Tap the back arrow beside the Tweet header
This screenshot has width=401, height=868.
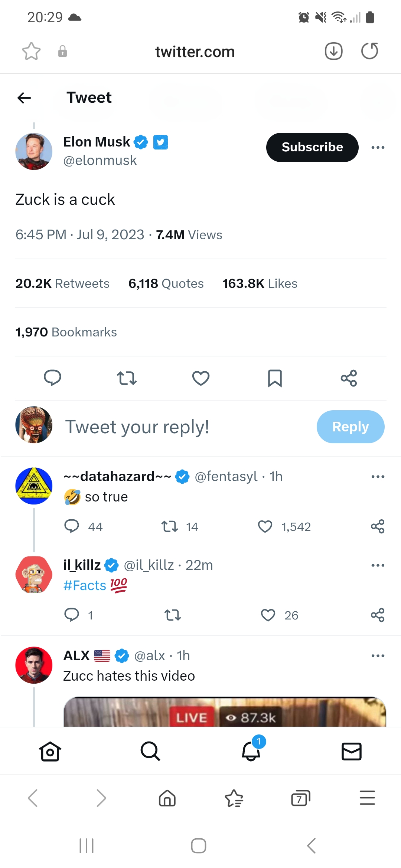point(24,98)
